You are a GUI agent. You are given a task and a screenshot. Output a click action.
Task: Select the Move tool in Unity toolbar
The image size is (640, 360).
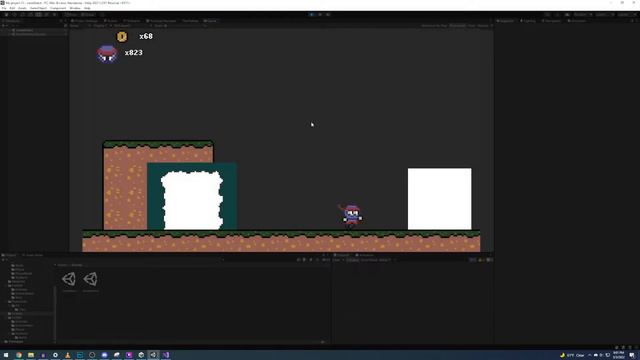coord(14,14)
